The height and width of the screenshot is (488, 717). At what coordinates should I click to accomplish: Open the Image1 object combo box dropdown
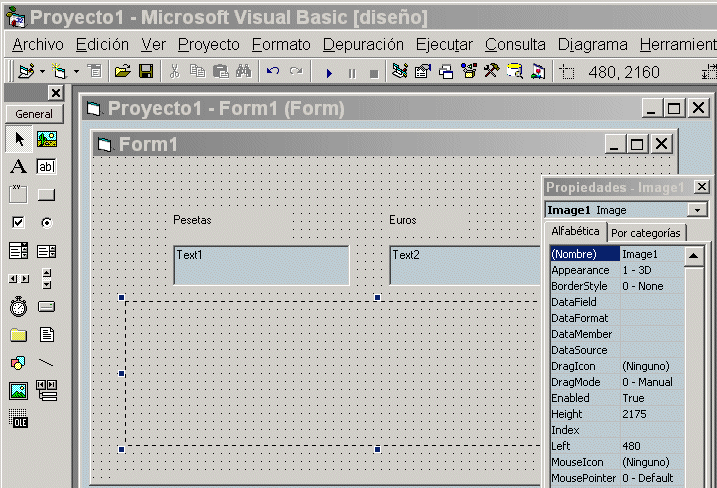(x=697, y=210)
